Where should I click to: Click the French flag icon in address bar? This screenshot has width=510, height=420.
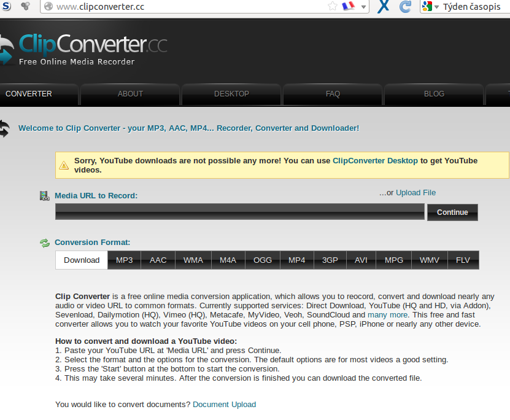pyautogui.click(x=349, y=7)
